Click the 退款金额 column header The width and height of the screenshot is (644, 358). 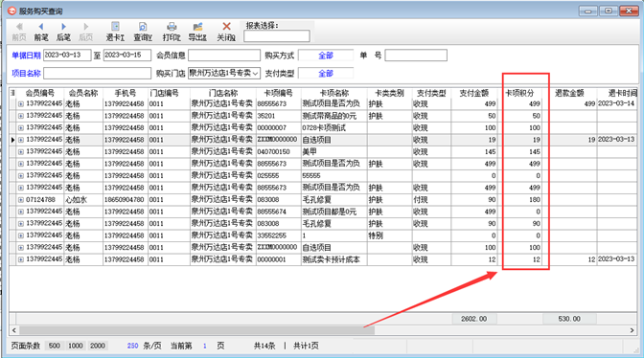click(569, 93)
